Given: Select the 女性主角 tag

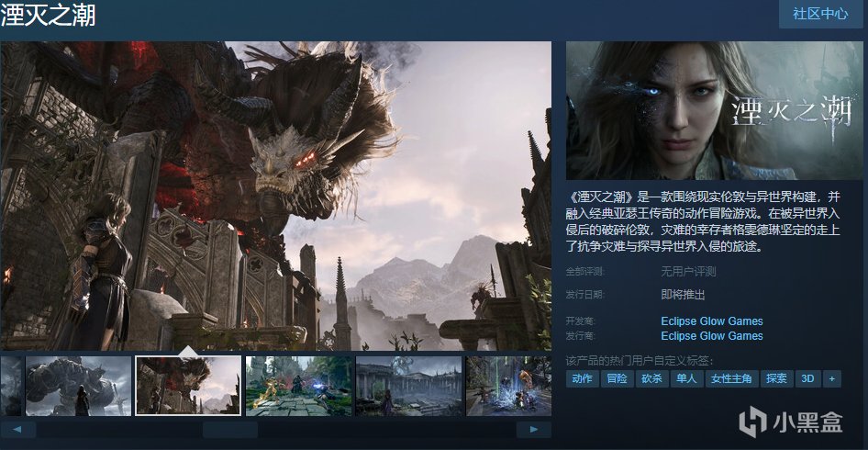Looking at the screenshot, I should coord(732,379).
